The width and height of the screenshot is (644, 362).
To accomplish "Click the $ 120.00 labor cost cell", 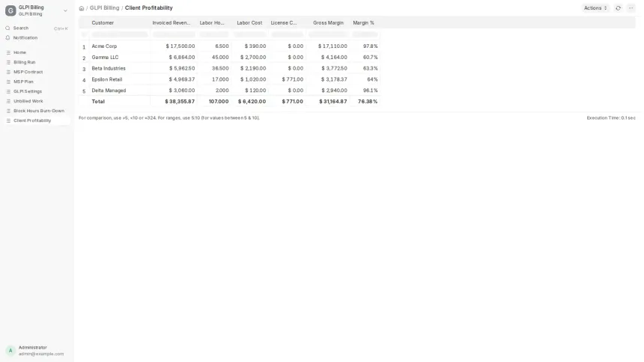I will click(249, 90).
